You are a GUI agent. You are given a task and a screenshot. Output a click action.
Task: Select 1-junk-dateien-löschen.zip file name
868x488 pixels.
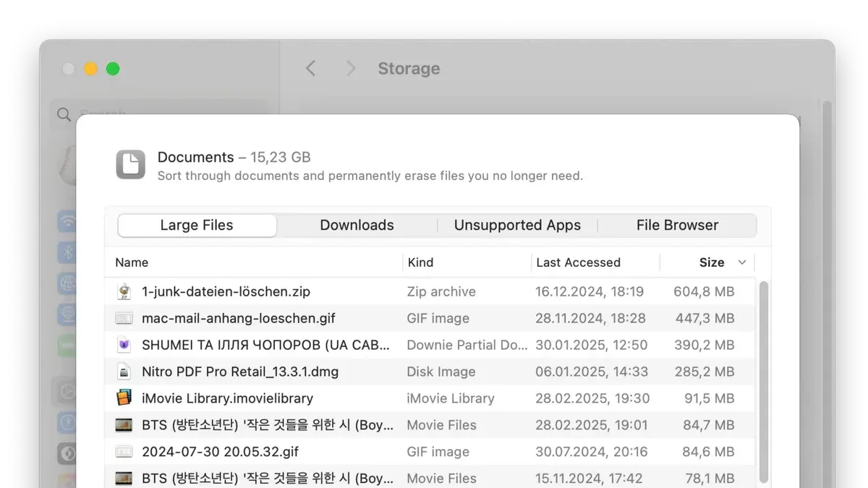[x=226, y=292]
